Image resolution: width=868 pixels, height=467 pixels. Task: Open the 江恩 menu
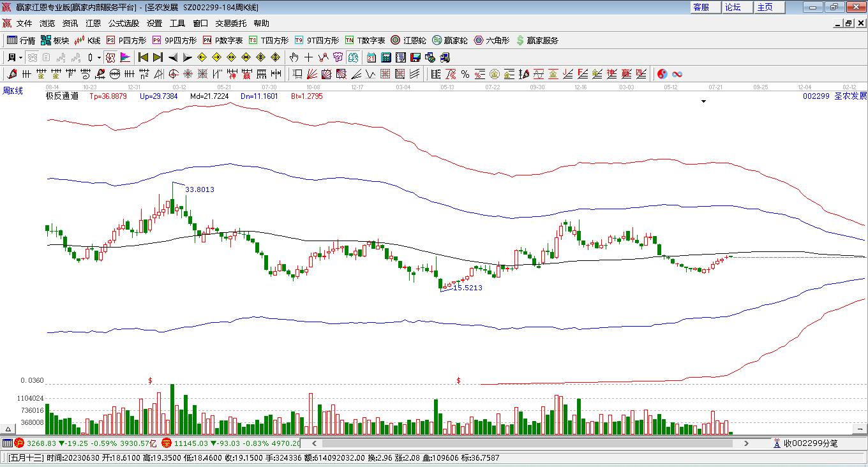click(93, 24)
